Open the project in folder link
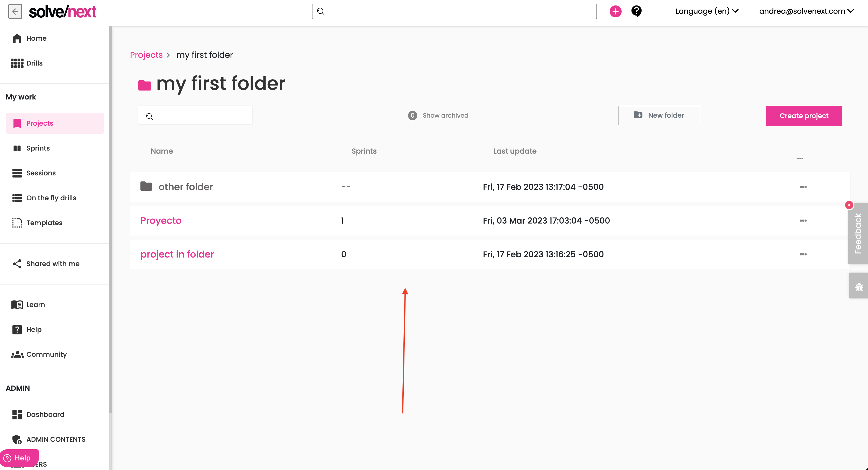868x470 pixels. click(177, 254)
